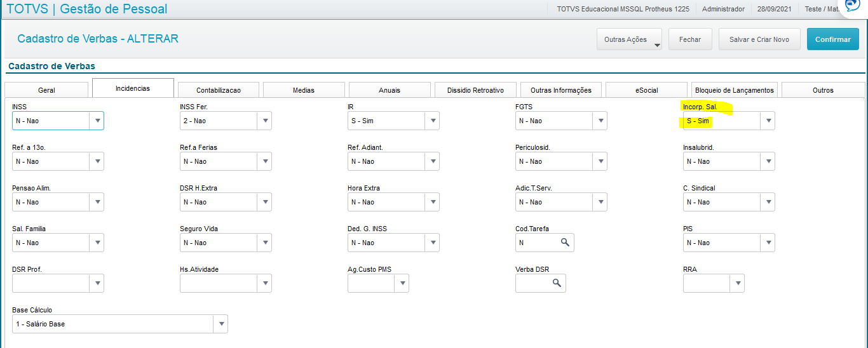Switch to the Outros tab
The width and height of the screenshot is (868, 348).
coord(823,90)
